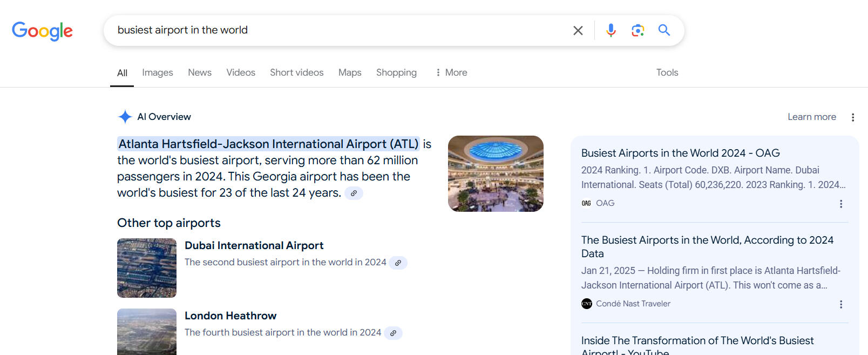Viewport: 868px width, 355px height.
Task: Open source link icon after Atlanta paragraph
Action: [354, 193]
